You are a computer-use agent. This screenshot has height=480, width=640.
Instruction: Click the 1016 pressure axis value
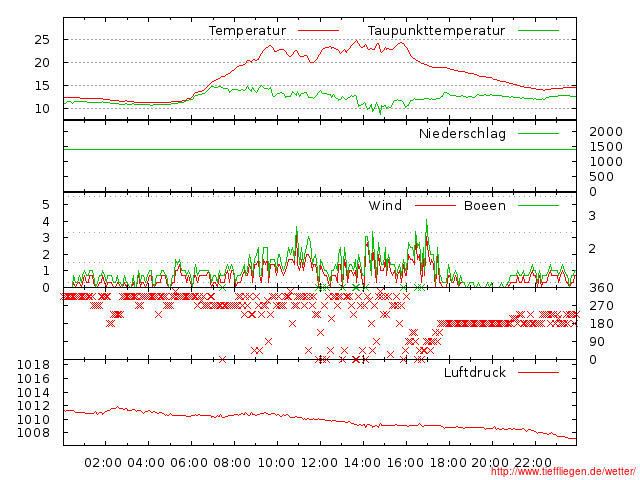coord(33,378)
